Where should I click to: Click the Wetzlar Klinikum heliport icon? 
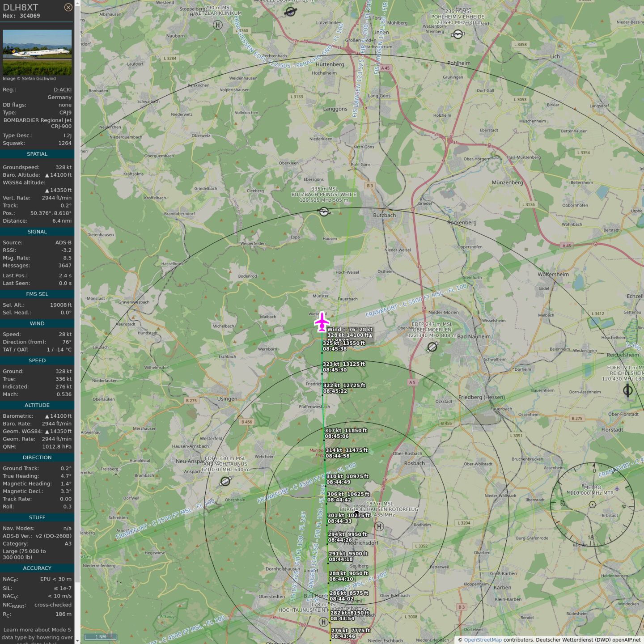[x=218, y=25]
